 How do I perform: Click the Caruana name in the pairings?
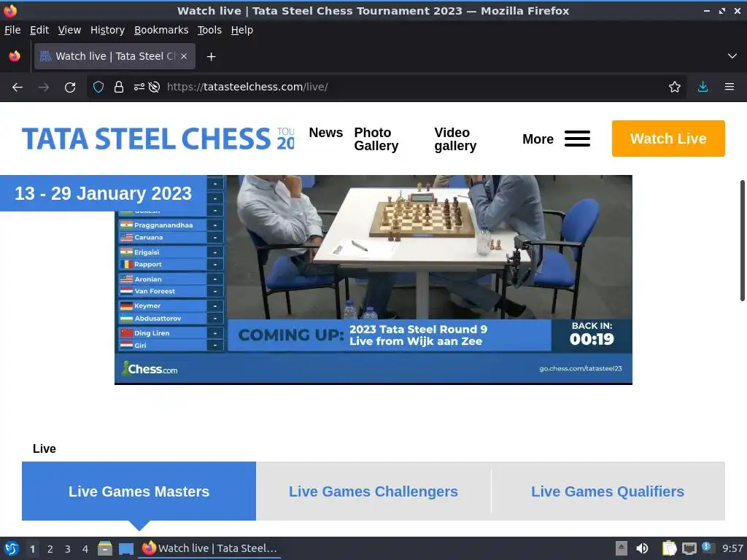[149, 237]
